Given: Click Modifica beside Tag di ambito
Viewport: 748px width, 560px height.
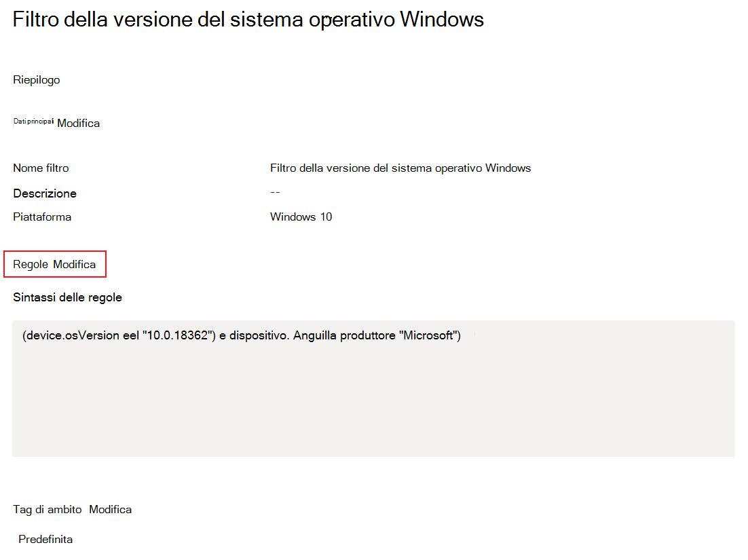Looking at the screenshot, I should tap(110, 508).
